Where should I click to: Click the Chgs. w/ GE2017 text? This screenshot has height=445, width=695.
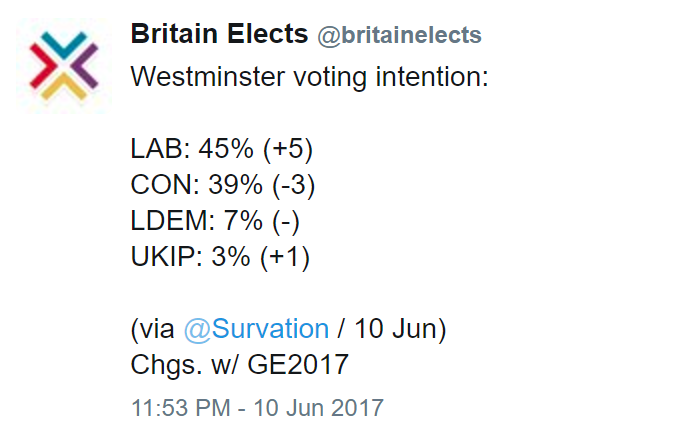point(240,365)
